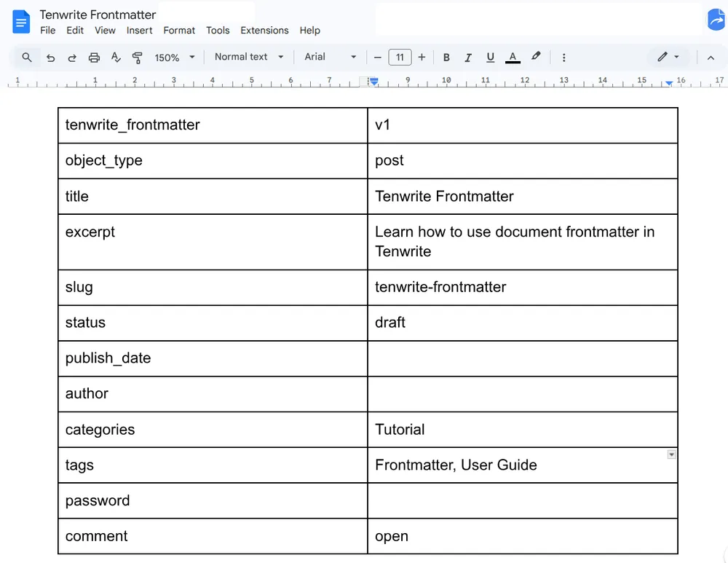The width and height of the screenshot is (728, 563).
Task: Click the password key cell
Action: tap(213, 501)
